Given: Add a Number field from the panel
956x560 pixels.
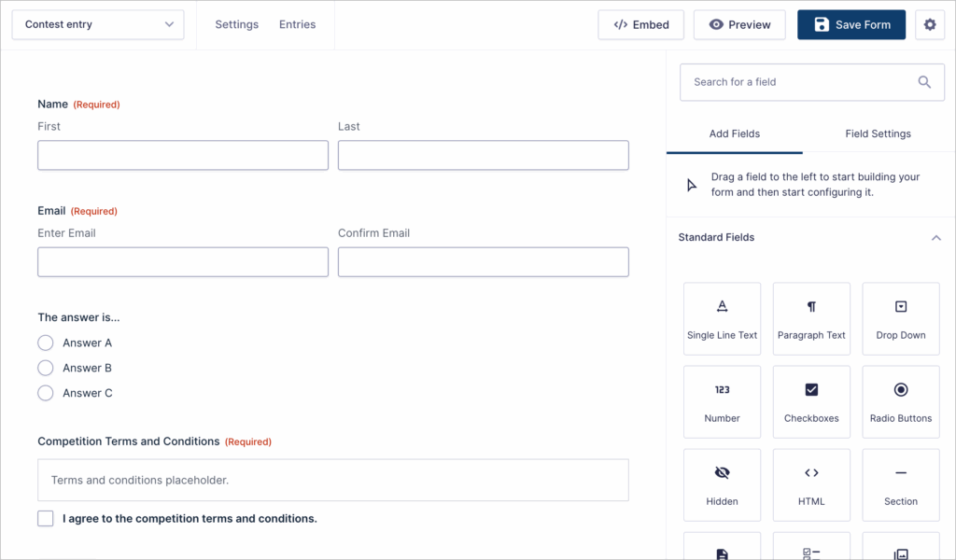Looking at the screenshot, I should 722,401.
